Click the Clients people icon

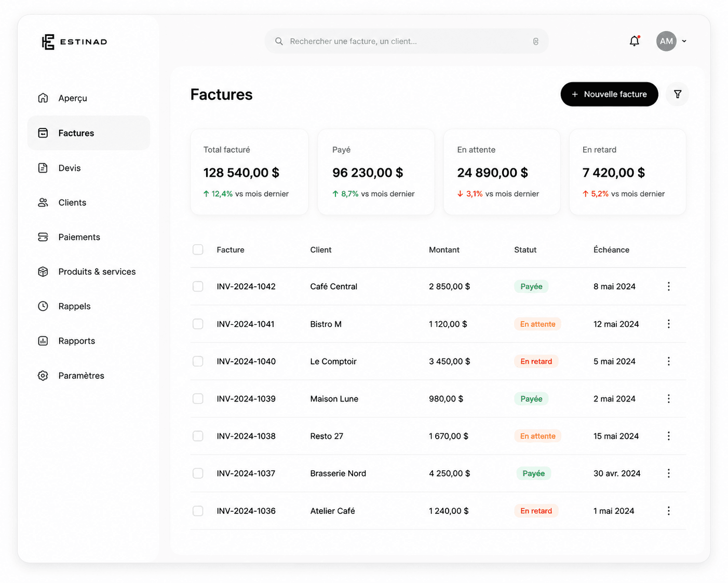[43, 203]
